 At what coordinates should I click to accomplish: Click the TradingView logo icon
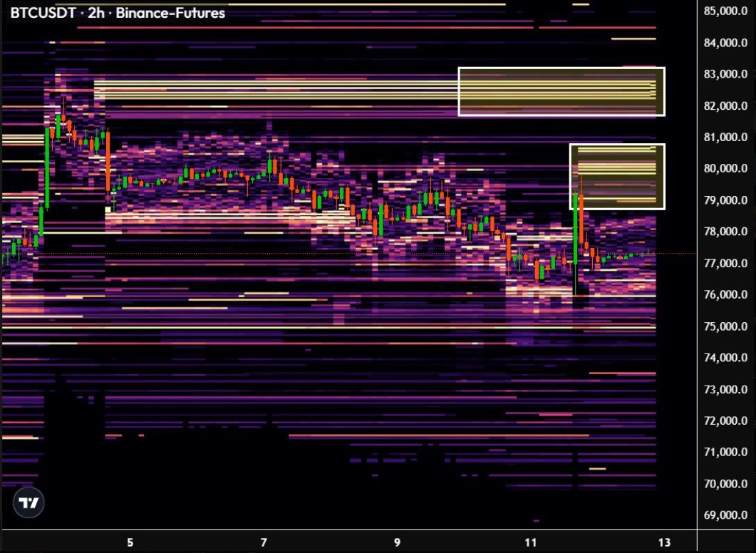point(29,502)
